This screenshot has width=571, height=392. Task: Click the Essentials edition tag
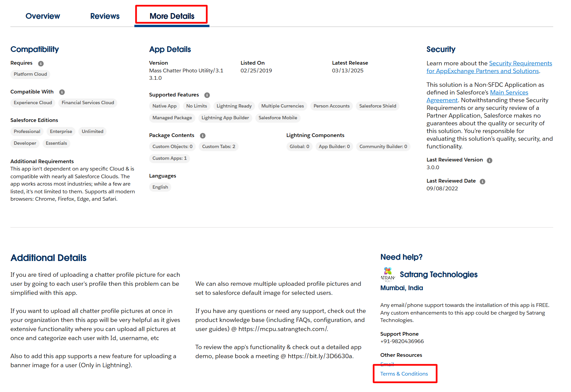tap(56, 143)
